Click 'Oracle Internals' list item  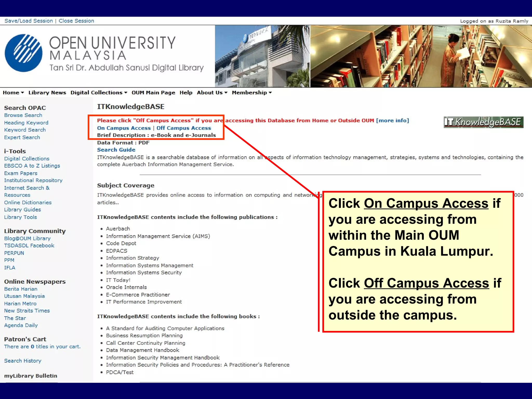[x=127, y=287]
